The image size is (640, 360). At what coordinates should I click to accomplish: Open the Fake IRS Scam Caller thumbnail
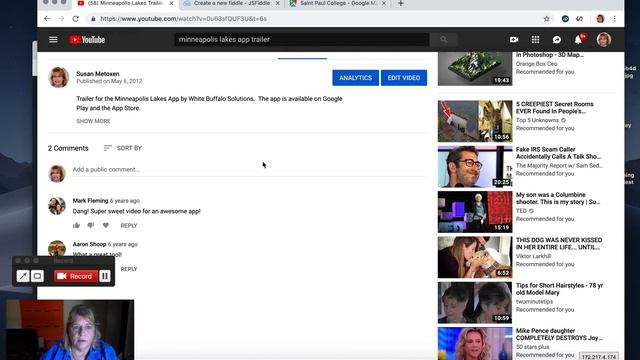click(x=475, y=167)
